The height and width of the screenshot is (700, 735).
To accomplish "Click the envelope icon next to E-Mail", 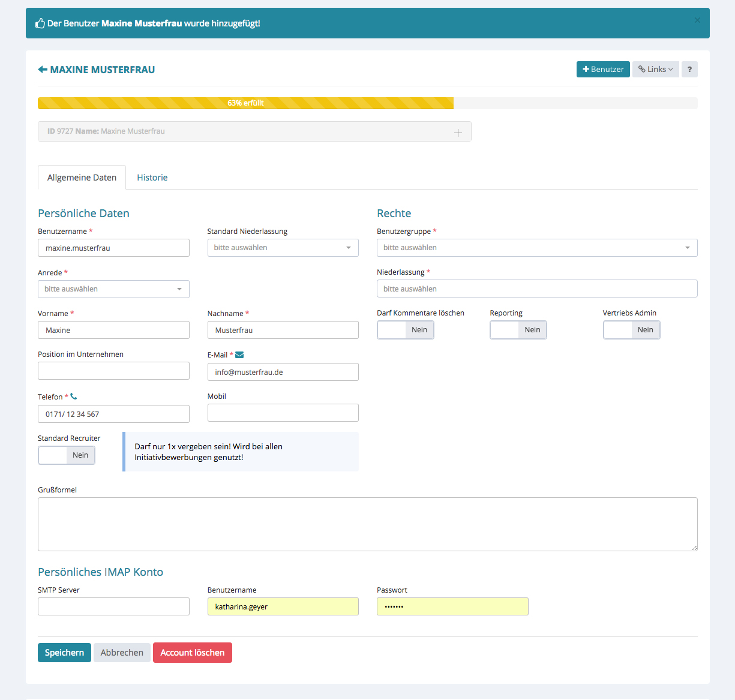I will pyautogui.click(x=239, y=355).
